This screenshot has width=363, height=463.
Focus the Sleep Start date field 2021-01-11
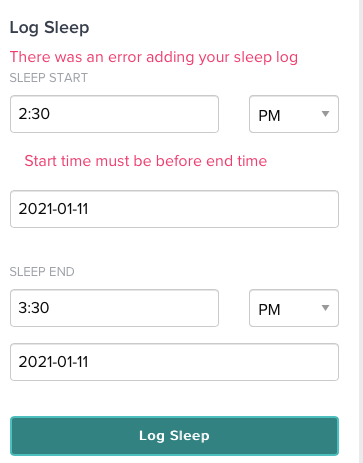[x=174, y=209]
